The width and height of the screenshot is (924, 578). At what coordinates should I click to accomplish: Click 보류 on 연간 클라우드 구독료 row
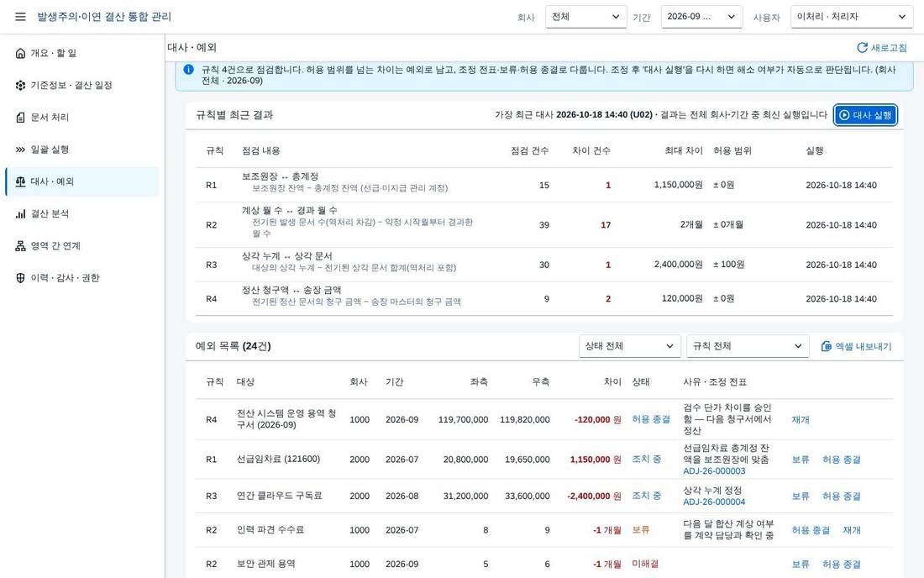tap(801, 497)
